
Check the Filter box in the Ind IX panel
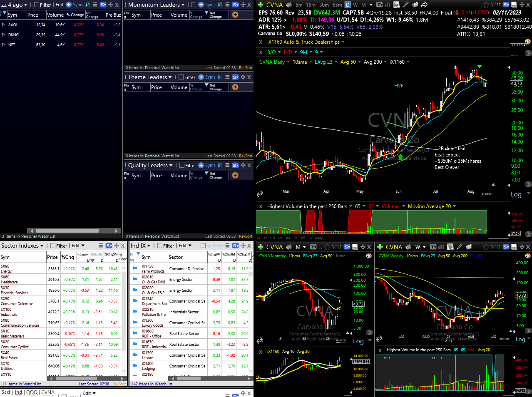pos(160,246)
